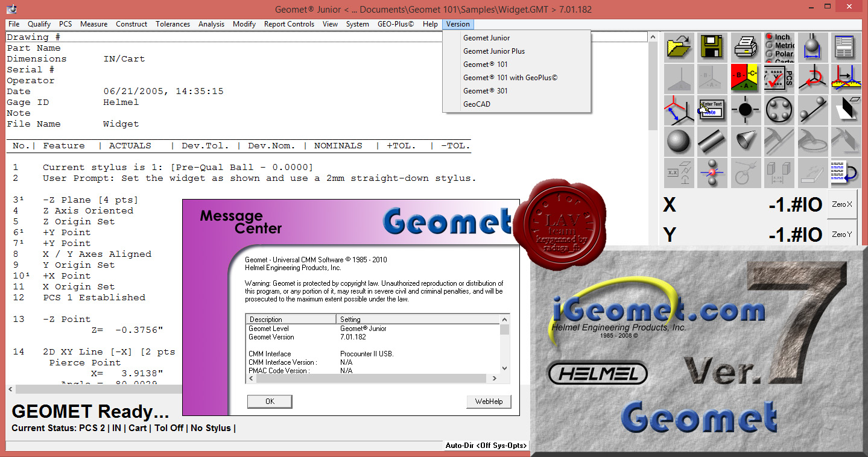Click the WebHelp button
This screenshot has width=868, height=457.
pos(489,402)
